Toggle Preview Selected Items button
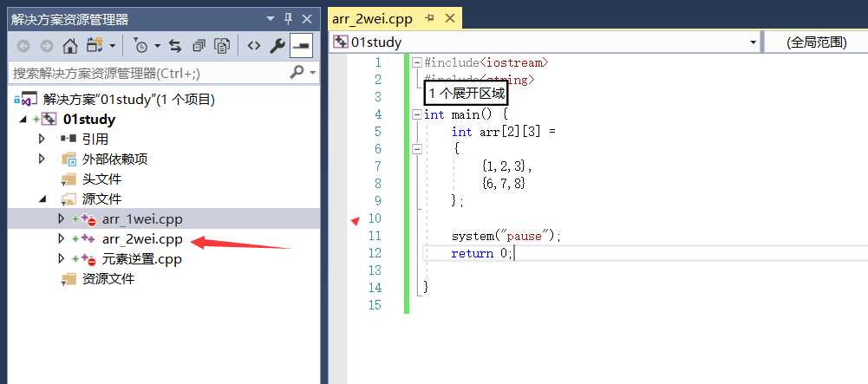This screenshot has width=868, height=384. 302,46
